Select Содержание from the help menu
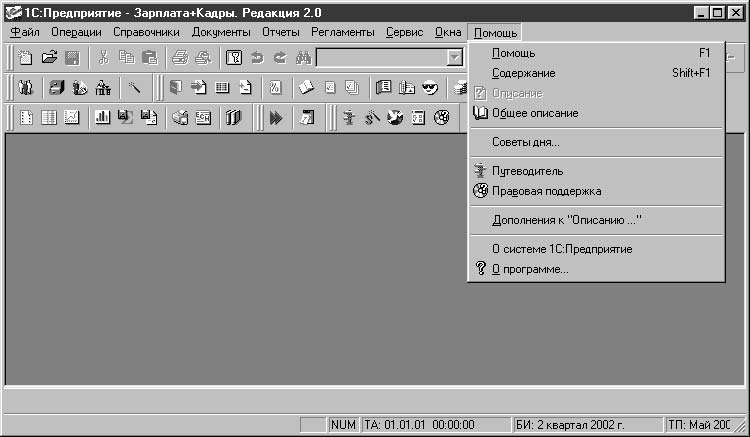Screen dimensions: 750x437 (x=523, y=73)
